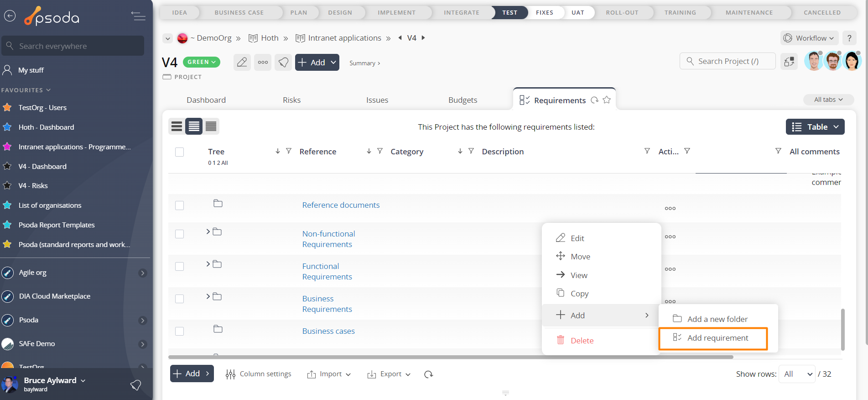This screenshot has height=400, width=868.
Task: Open the Table view dropdown
Action: pos(815,127)
